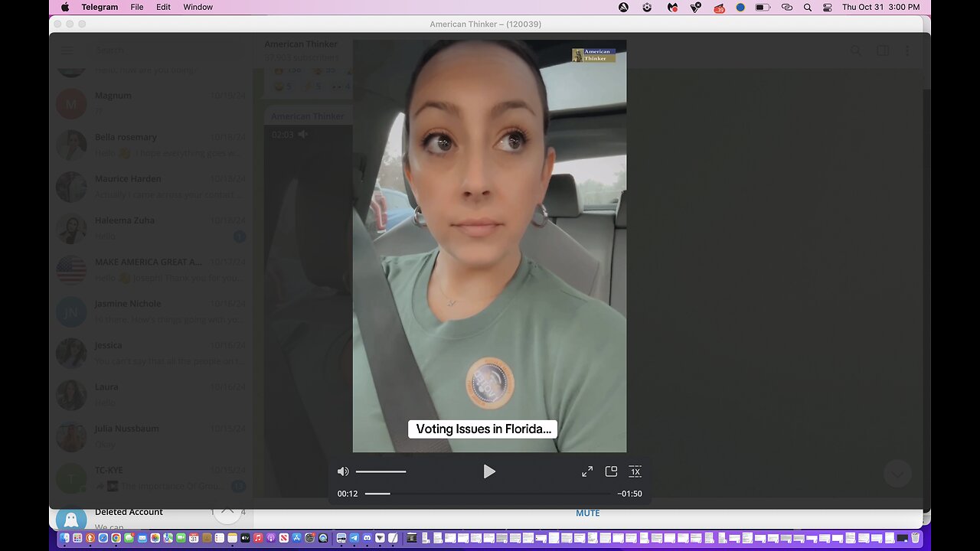Screen dimensions: 980x551
Task: Open FaceTime from the Dock
Action: coord(181,538)
